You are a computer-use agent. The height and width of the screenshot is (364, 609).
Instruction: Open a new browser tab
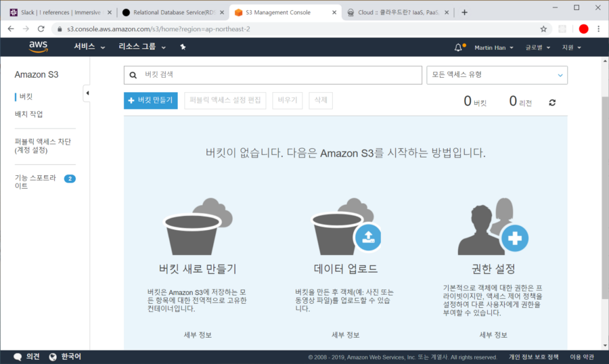pyautogui.click(x=464, y=12)
